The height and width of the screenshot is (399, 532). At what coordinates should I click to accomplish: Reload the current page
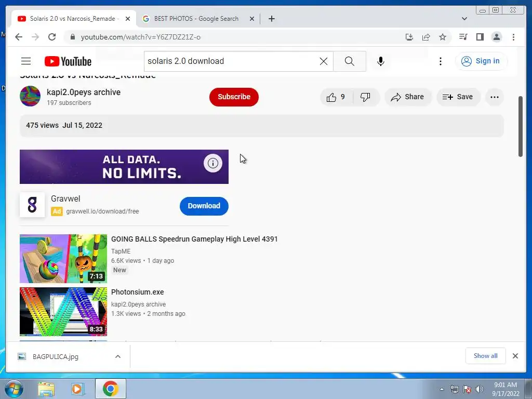pos(52,37)
